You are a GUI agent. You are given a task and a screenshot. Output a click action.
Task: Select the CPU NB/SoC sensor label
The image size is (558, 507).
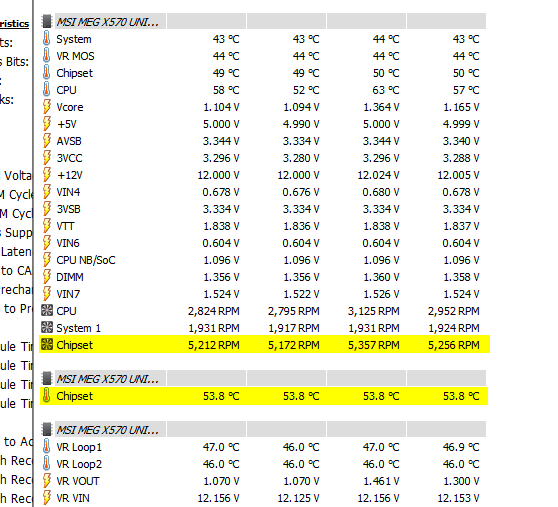86,260
